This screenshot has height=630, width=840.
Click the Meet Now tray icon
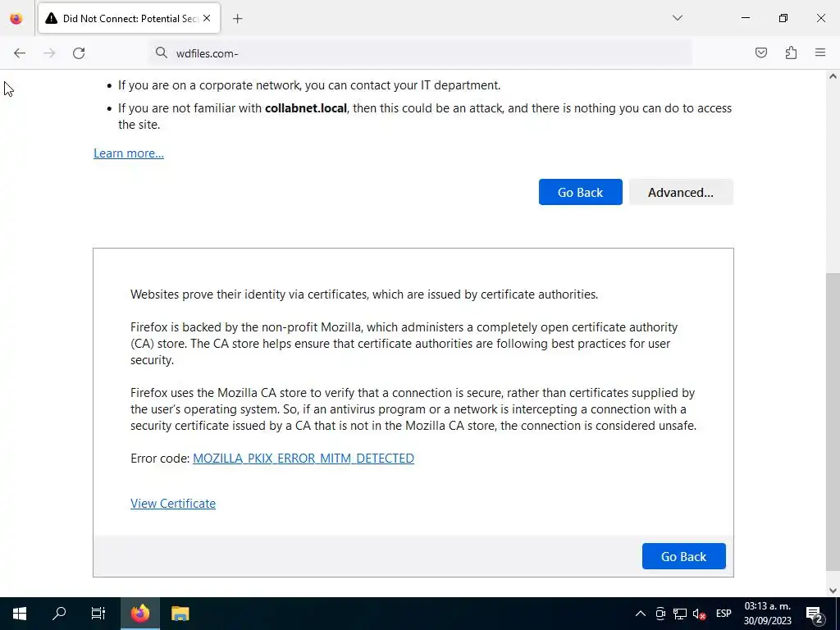click(660, 614)
